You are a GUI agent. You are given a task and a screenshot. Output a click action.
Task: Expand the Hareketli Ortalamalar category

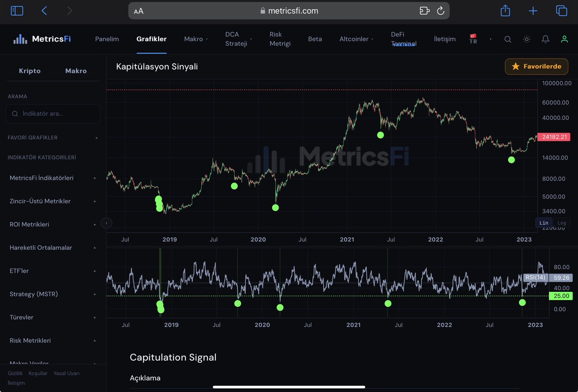click(x=53, y=248)
